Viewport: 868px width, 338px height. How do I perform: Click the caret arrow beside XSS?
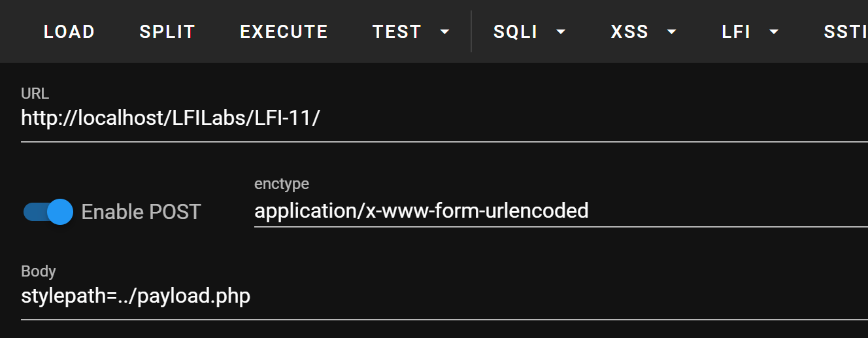coord(672,31)
